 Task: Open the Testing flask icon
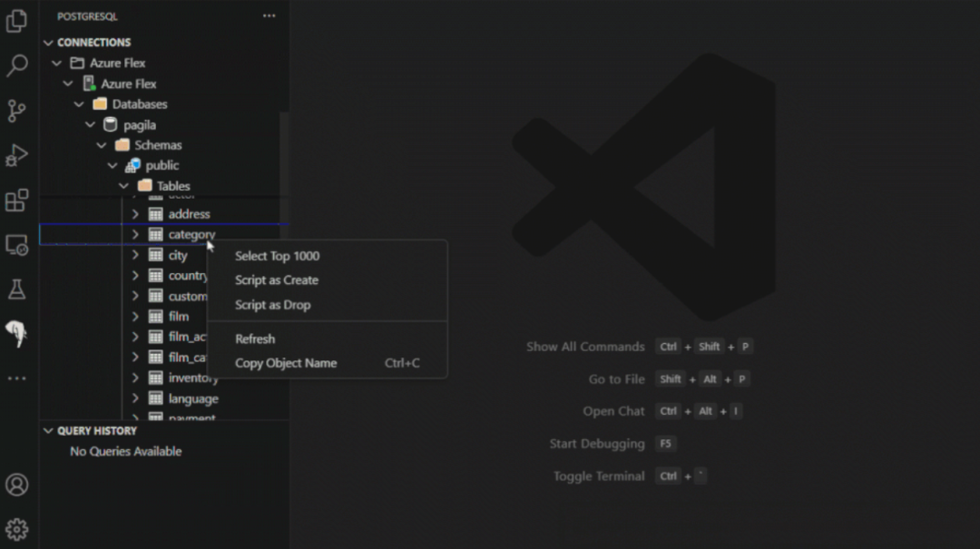pos(17,289)
